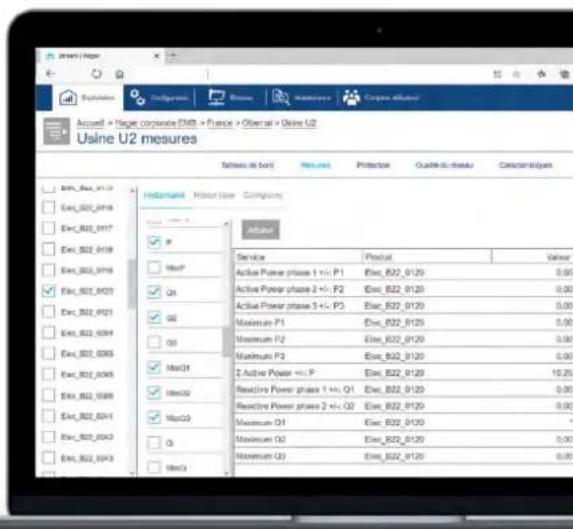Image resolution: width=573 pixels, height=529 pixels.
Task: Sort by the Service column header
Action: pos(298,257)
